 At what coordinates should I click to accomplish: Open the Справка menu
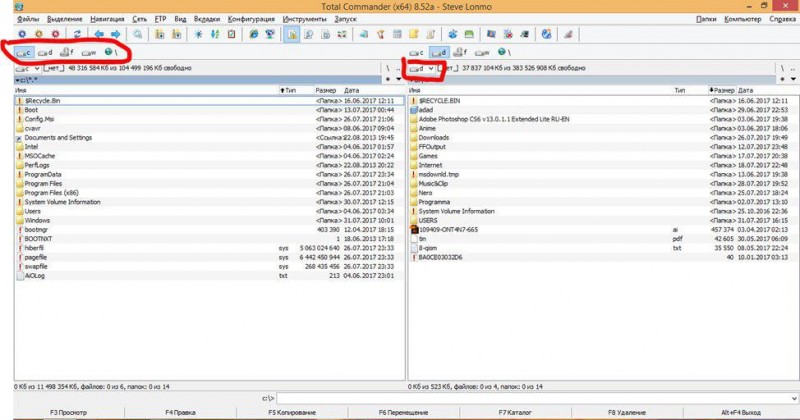(783, 19)
